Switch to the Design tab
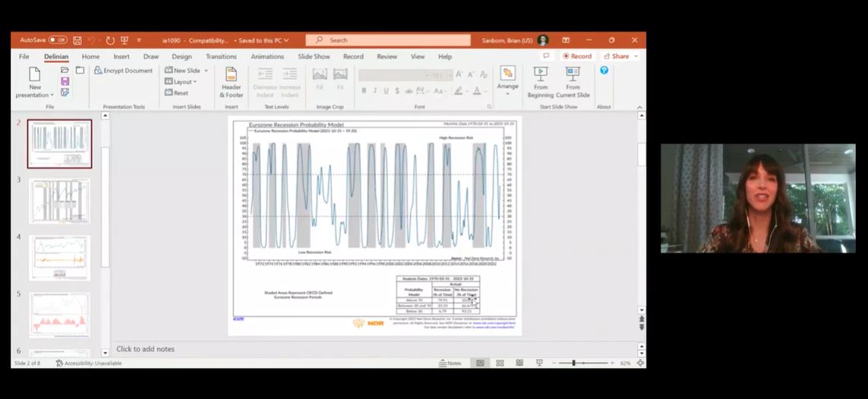 181,57
